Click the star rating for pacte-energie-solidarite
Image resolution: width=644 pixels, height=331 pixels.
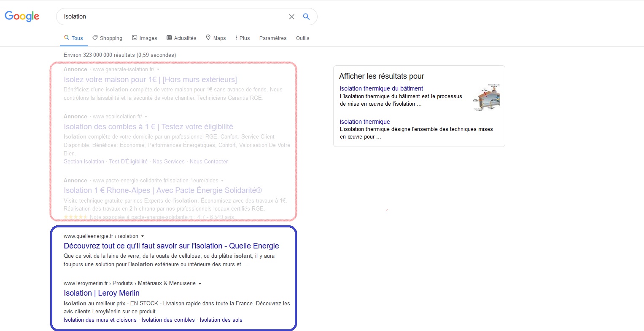click(x=75, y=217)
